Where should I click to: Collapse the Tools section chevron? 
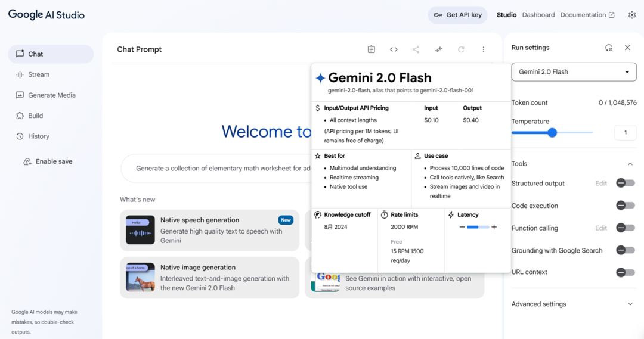[630, 164]
